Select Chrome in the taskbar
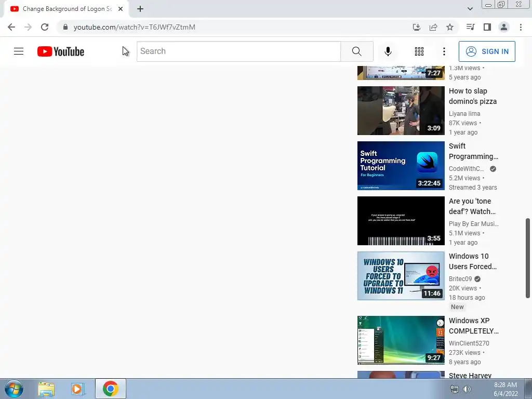The image size is (532, 399). click(x=110, y=389)
